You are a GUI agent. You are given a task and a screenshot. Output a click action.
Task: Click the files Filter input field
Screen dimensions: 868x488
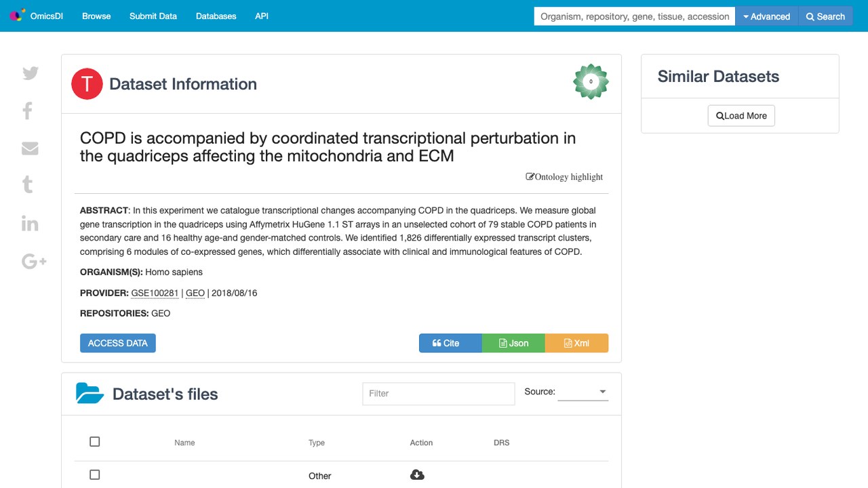[x=439, y=393]
